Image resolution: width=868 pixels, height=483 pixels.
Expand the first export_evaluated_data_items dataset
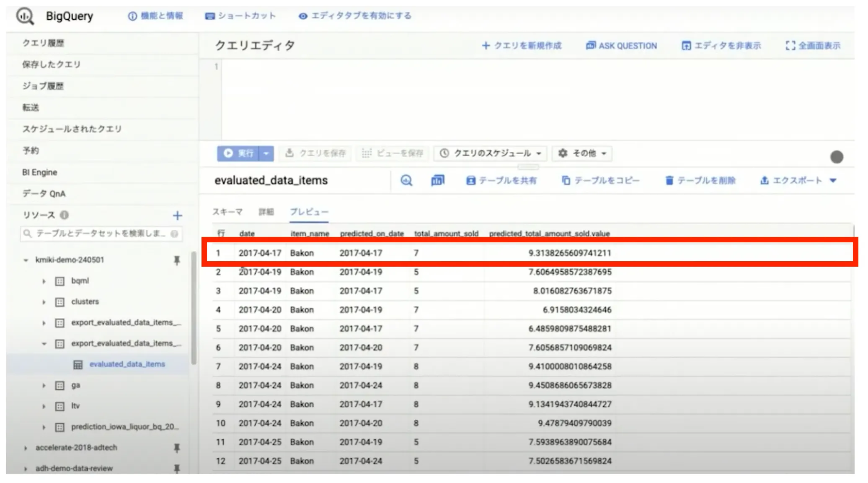click(44, 323)
